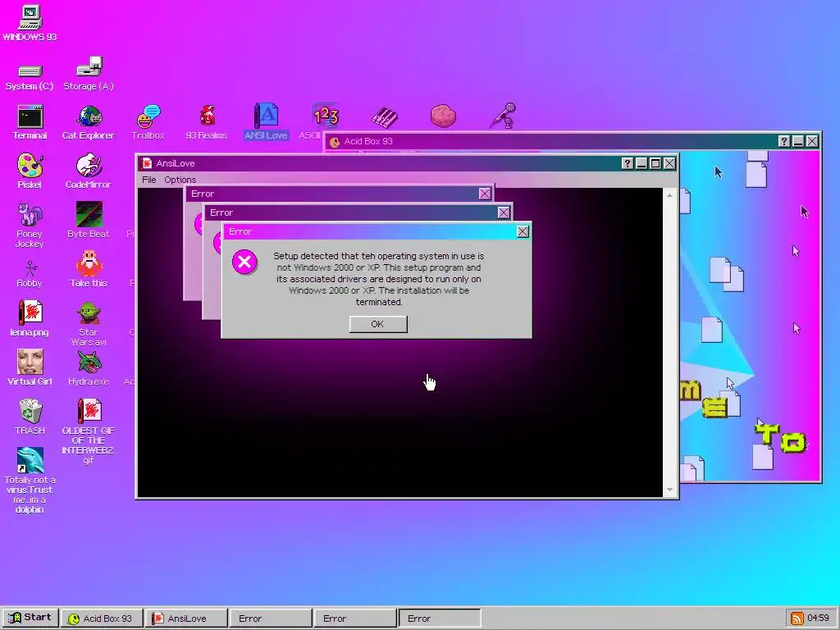Click the taskbar clock showing 04:59
Image resolution: width=840 pixels, height=630 pixels.
point(818,619)
